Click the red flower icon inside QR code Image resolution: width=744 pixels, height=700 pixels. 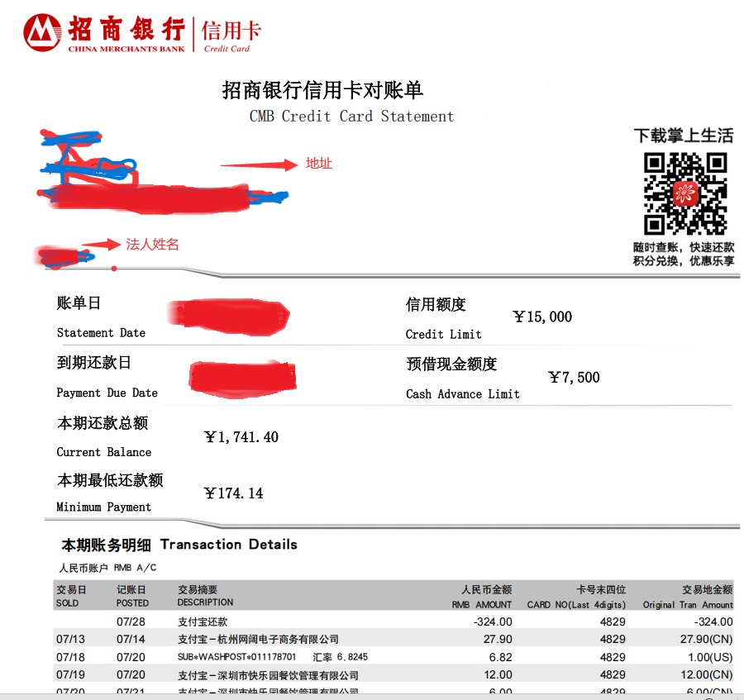coord(685,194)
